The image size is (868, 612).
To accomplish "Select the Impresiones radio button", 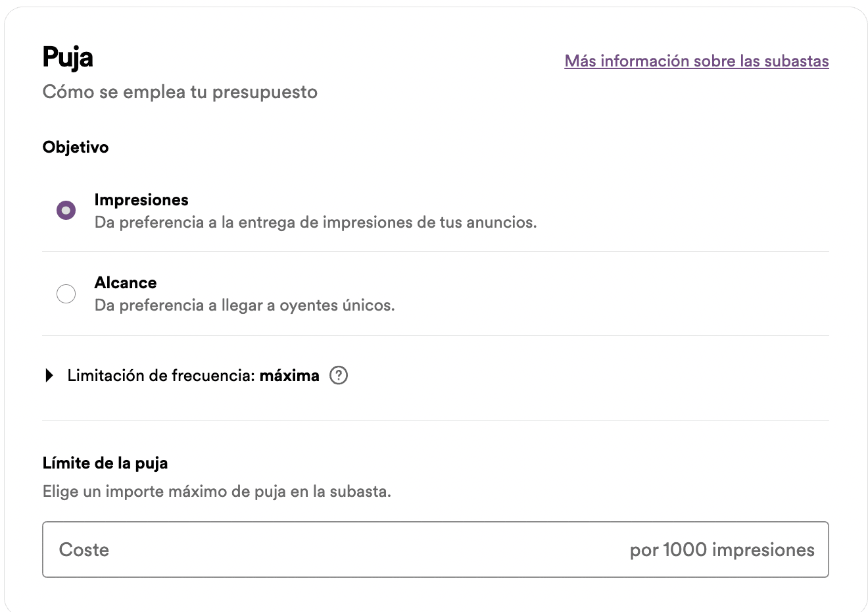I will coord(66,210).
